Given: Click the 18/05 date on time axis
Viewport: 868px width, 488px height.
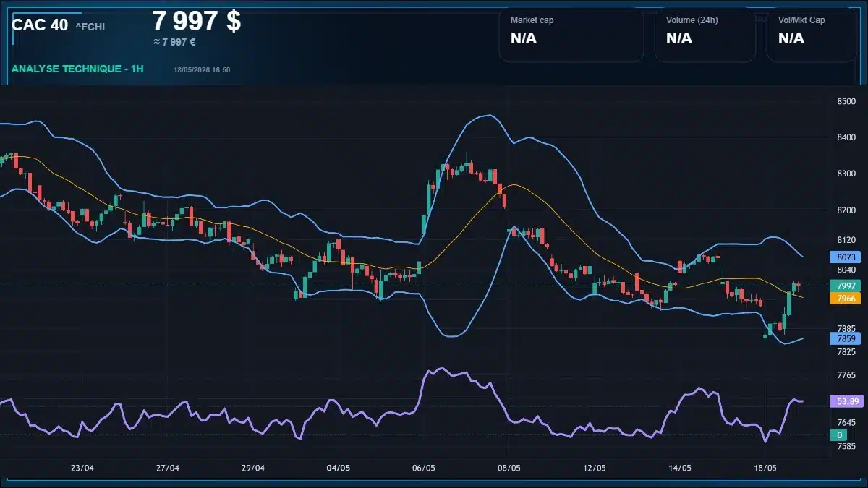Looking at the screenshot, I should point(765,468).
